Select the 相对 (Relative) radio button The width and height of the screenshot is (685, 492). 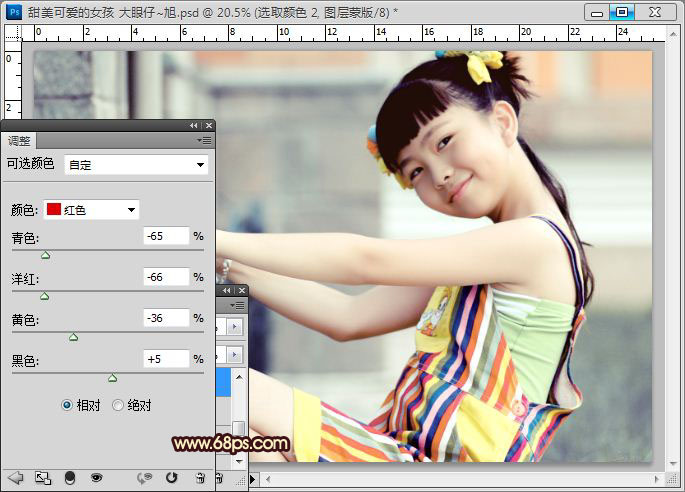point(67,405)
